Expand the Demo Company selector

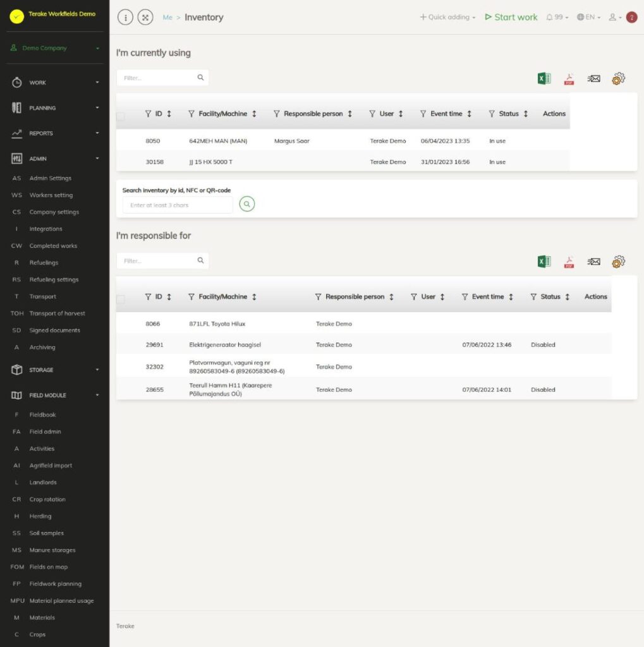(55, 48)
